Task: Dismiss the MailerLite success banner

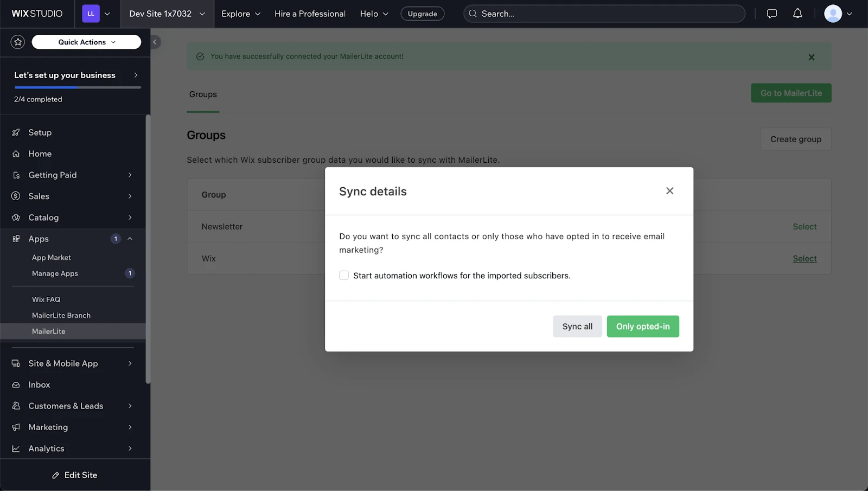Action: (x=811, y=57)
